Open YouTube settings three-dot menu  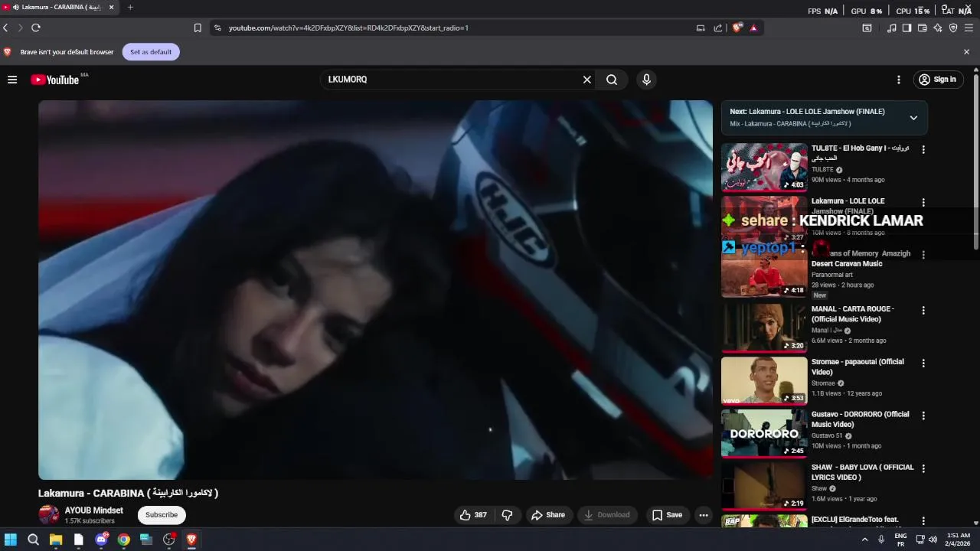pyautogui.click(x=899, y=80)
